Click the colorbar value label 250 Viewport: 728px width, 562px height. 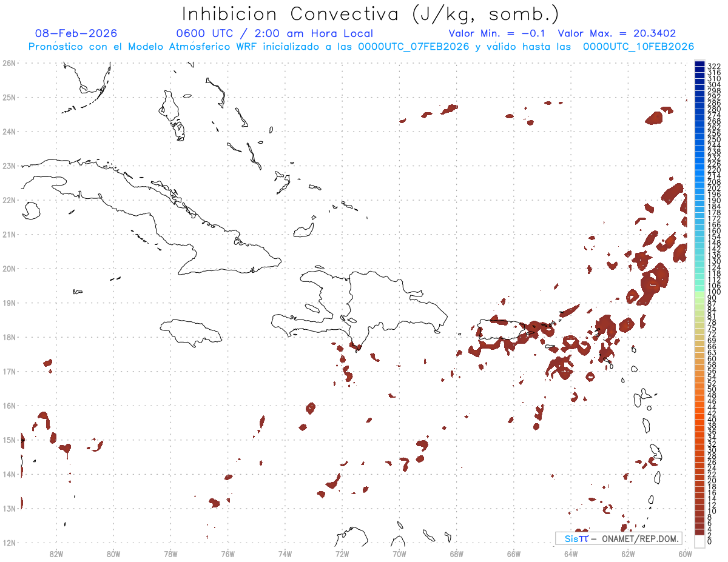(714, 139)
